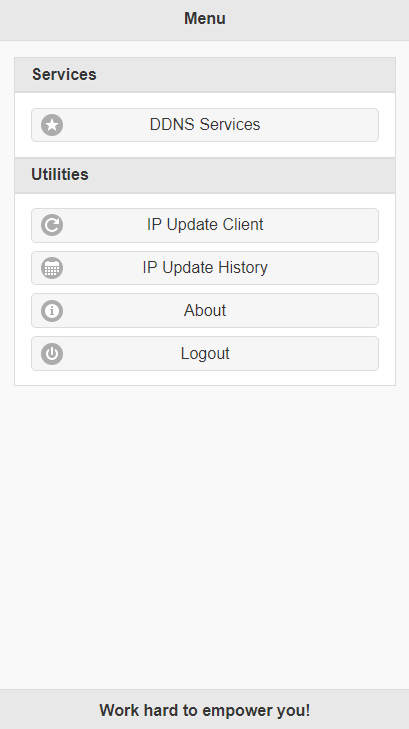Click the star icon beside DDNS Services
The width and height of the screenshot is (409, 729).
point(52,125)
